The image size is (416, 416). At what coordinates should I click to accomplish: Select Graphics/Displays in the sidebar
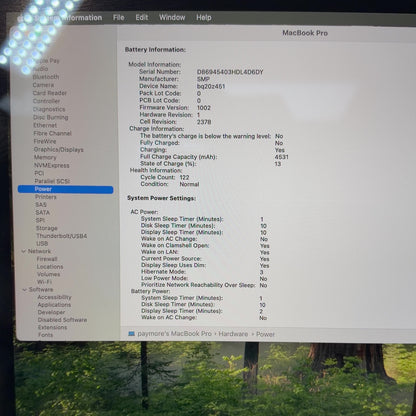59,150
